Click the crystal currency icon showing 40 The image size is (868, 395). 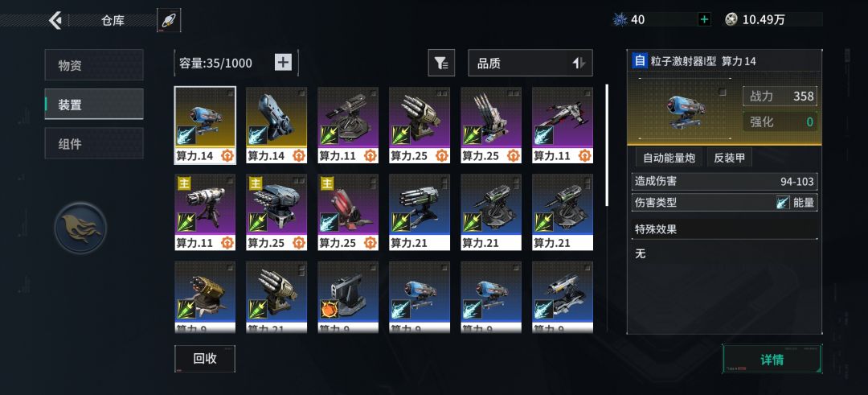tap(620, 20)
